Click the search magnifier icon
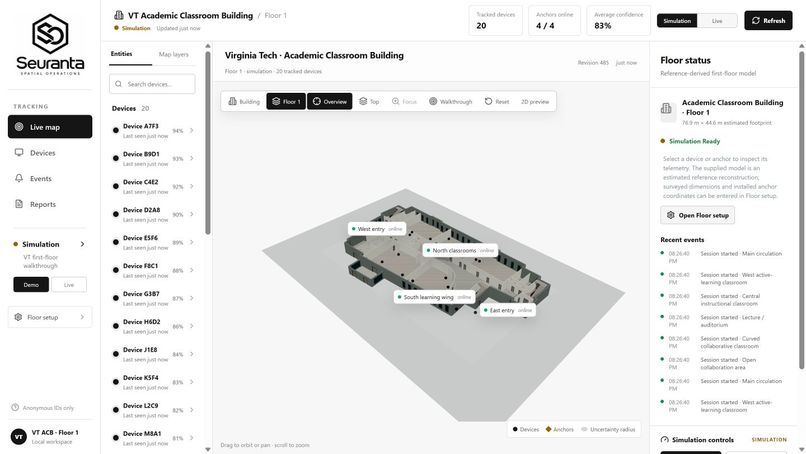Viewport: 806px width, 454px height. pyautogui.click(x=119, y=84)
